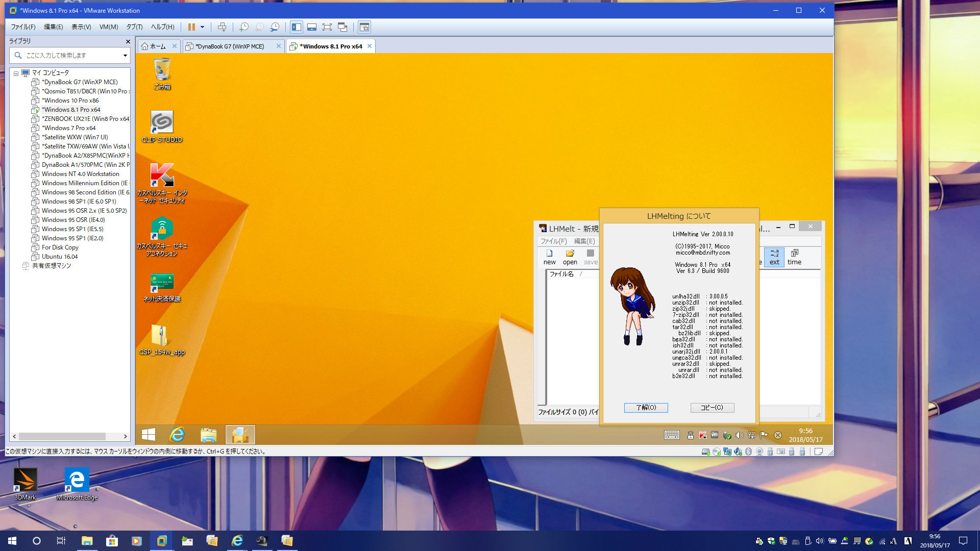
Task: Select the ごみ箱 recycle bin icon
Action: tap(162, 74)
